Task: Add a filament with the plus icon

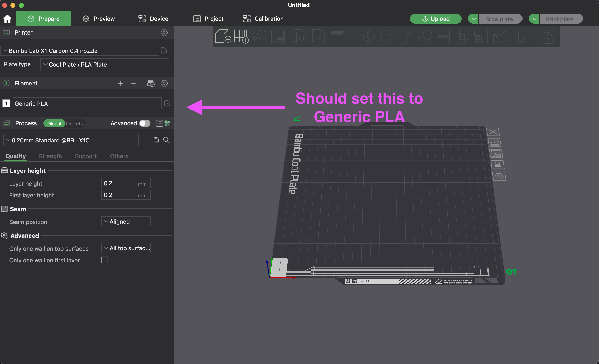Action: click(120, 83)
